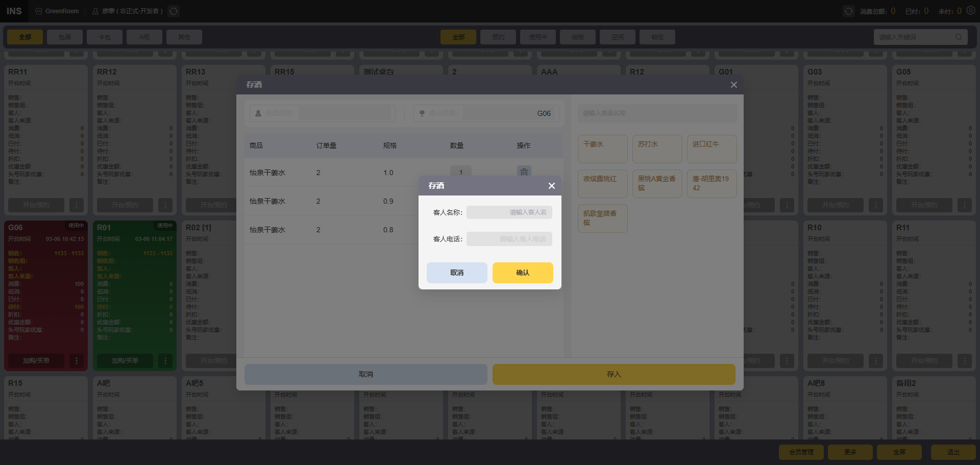Click 加购/买单 on the G06 table card
Screen dimensions: 980x465
[x=36, y=361]
